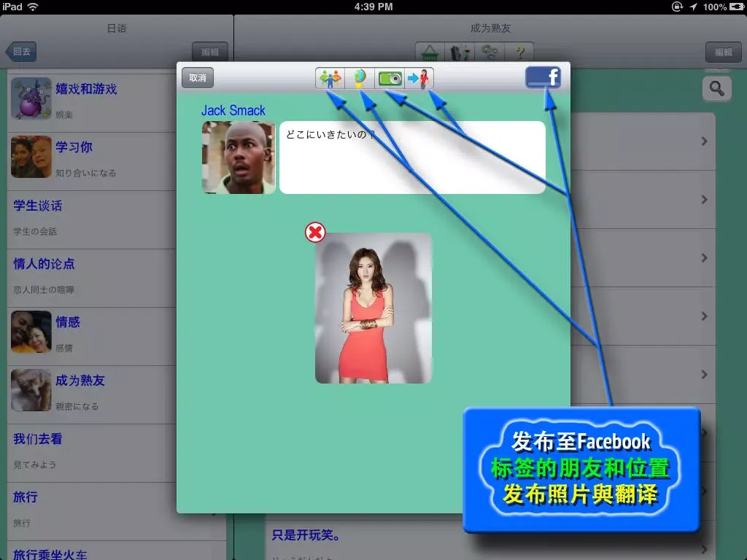The image size is (747, 560).
Task: Tap the location services arrow icon
Action: click(x=693, y=7)
